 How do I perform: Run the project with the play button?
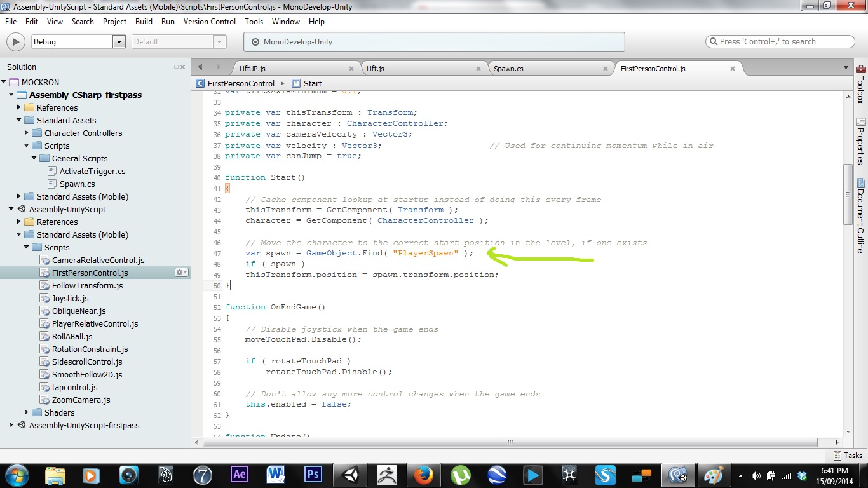pyautogui.click(x=15, y=41)
